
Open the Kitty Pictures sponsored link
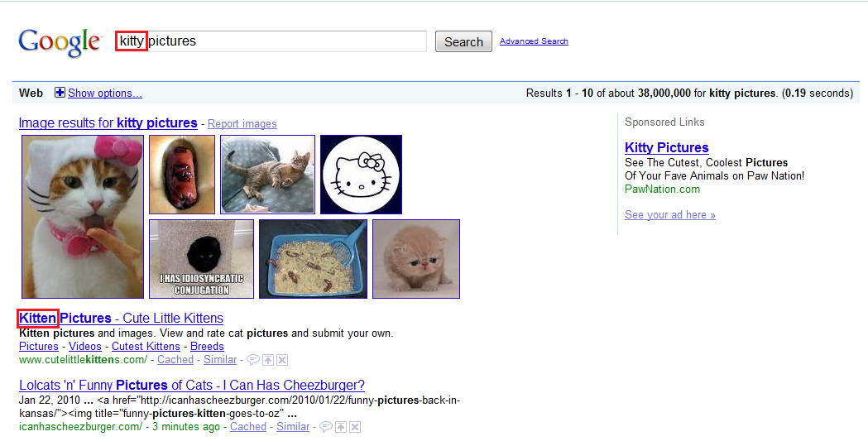coord(666,148)
